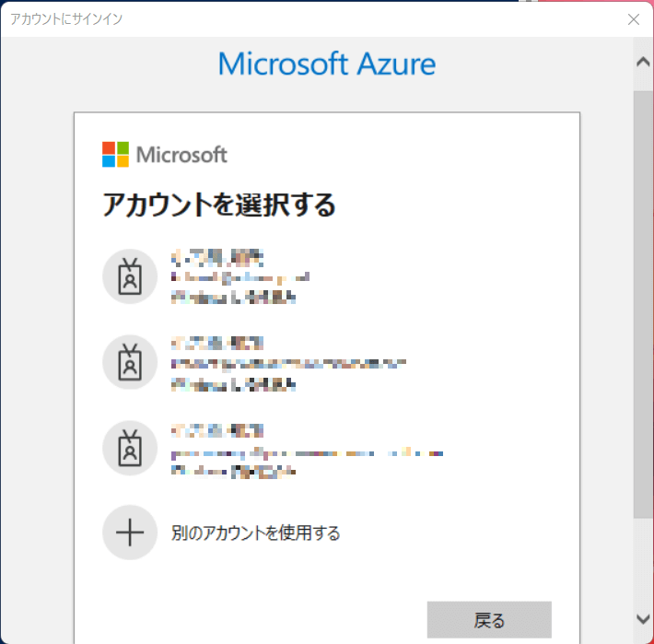Click the scrollbar down arrow
The image size is (654, 644).
tap(643, 619)
